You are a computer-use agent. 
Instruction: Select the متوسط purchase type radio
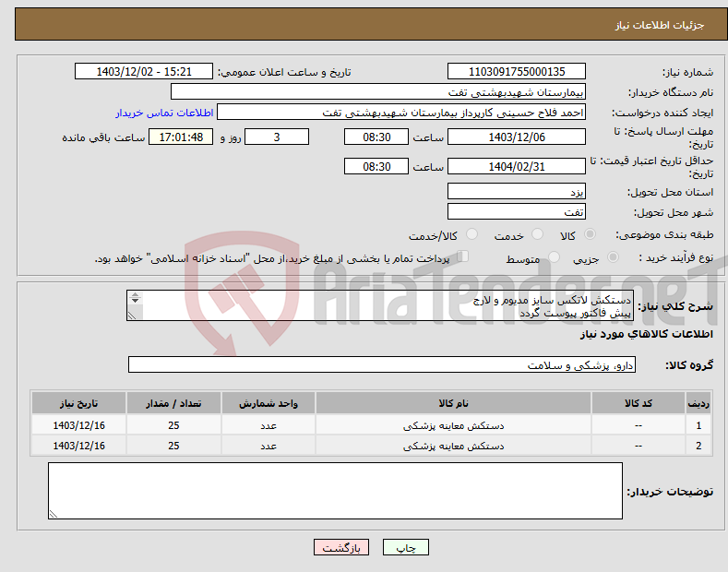(x=554, y=257)
